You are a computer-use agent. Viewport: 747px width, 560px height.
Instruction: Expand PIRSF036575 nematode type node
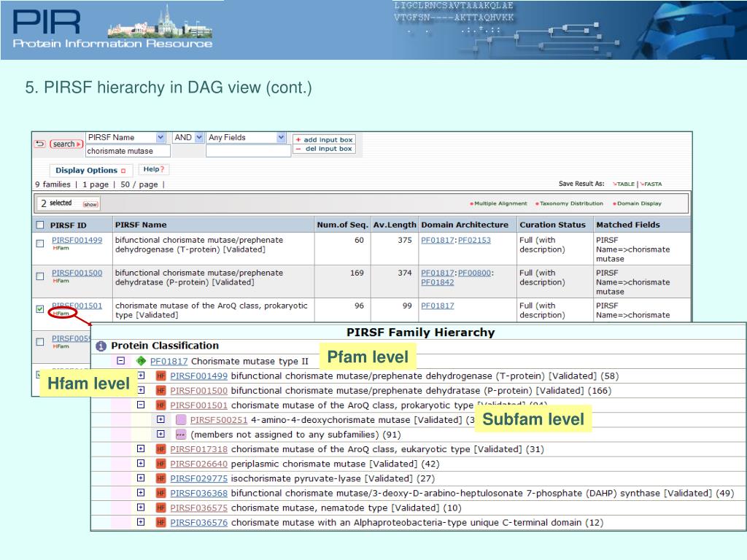click(x=141, y=507)
